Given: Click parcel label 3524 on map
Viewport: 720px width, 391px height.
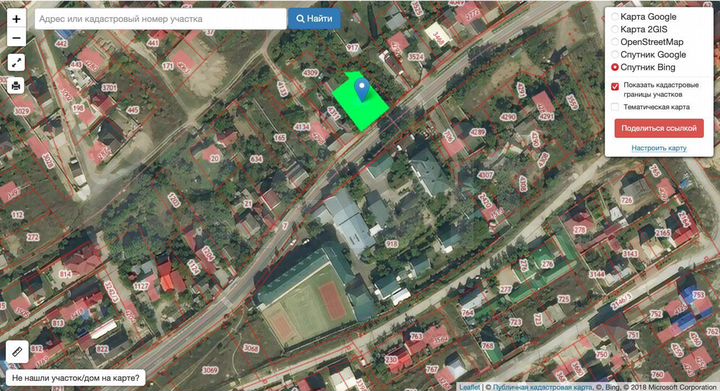Looking at the screenshot, I should point(416,57).
